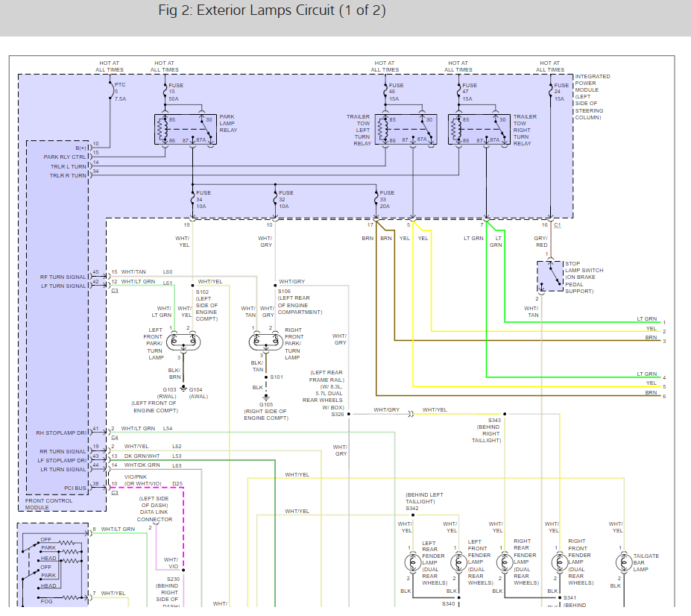Click the S326 splice dot
Screen dimensions: 691x616
(x=349, y=414)
